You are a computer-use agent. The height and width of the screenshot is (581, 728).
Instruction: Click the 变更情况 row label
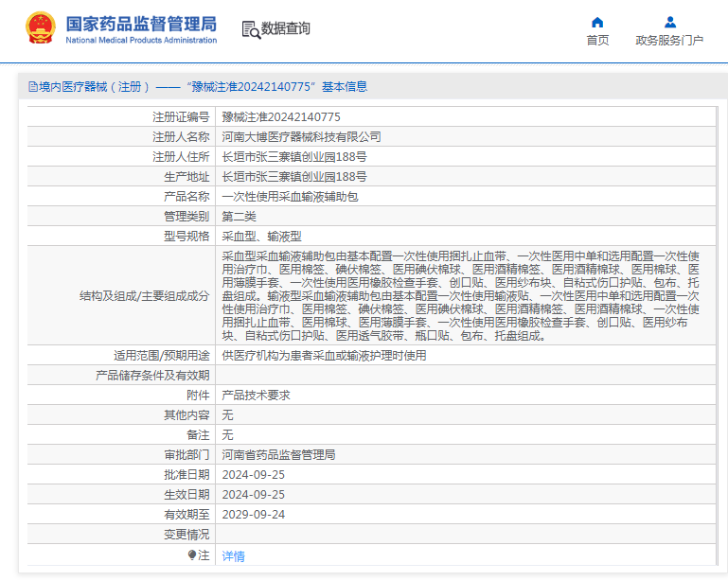(186, 535)
